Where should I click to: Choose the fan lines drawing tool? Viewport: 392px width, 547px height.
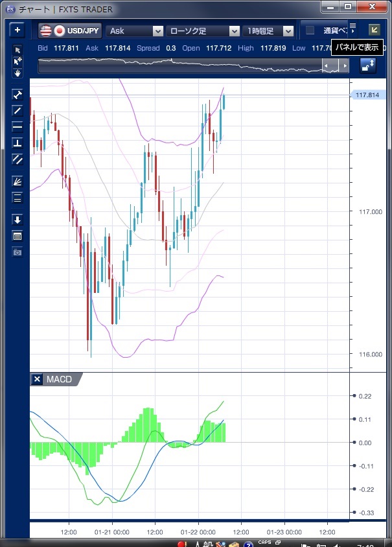click(17, 181)
